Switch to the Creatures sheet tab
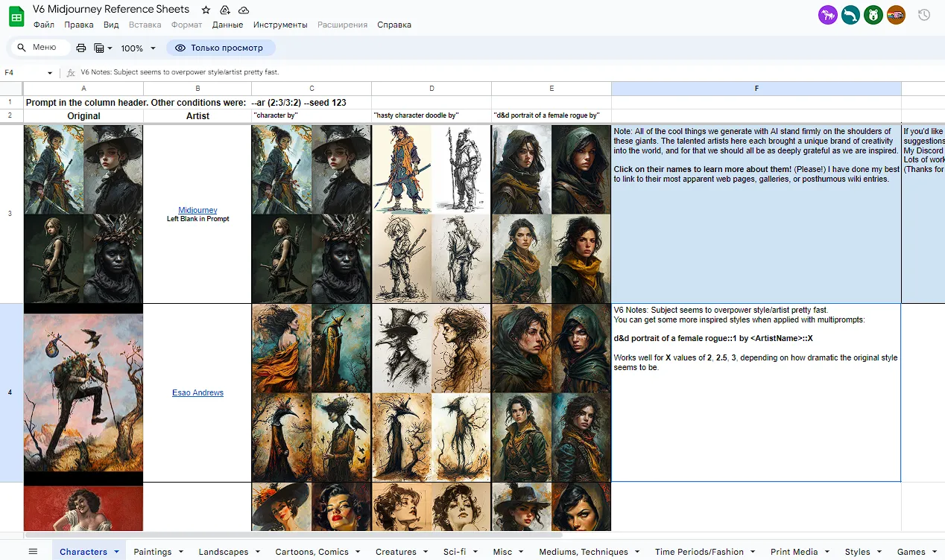This screenshot has height=560, width=945. click(x=396, y=552)
